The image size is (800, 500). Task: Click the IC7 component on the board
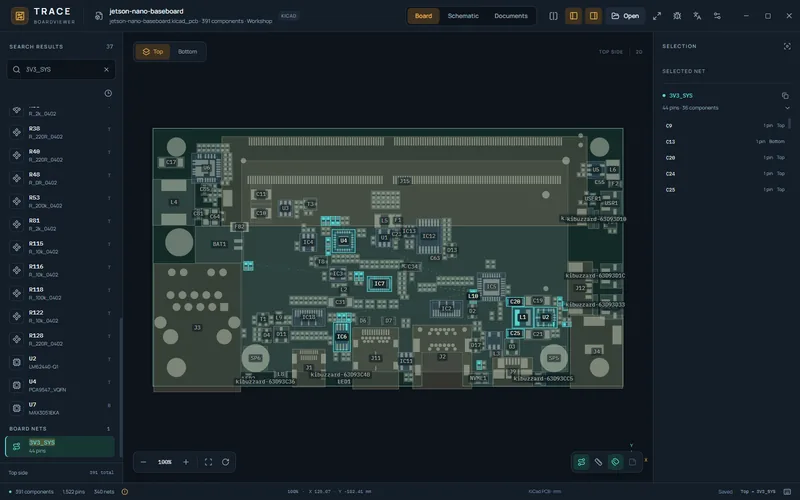click(x=379, y=284)
